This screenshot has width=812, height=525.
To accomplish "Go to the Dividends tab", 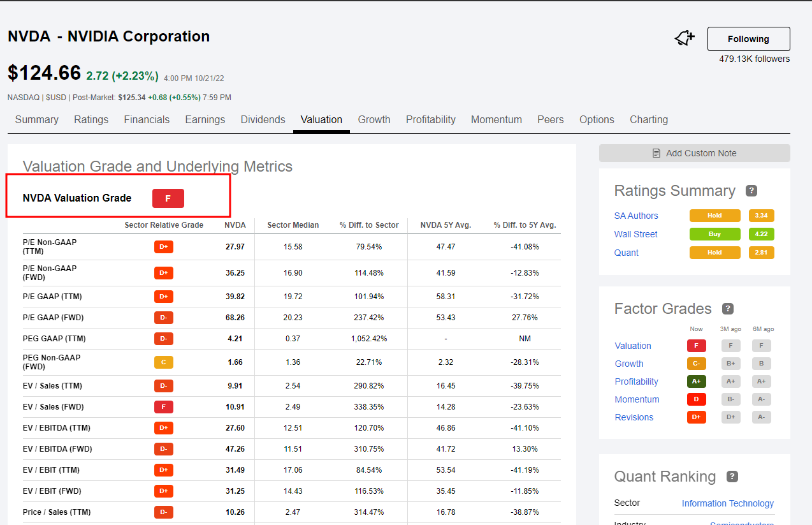I will pos(263,120).
